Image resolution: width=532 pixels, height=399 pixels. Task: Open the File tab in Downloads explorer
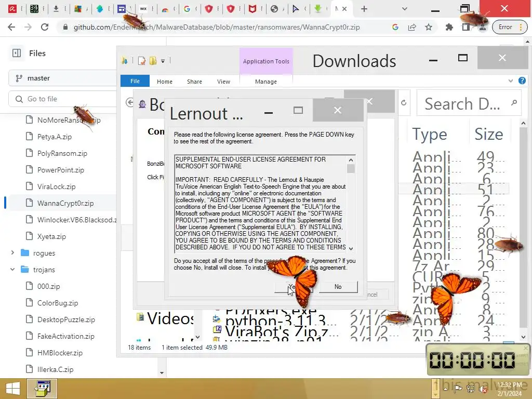coord(135,81)
